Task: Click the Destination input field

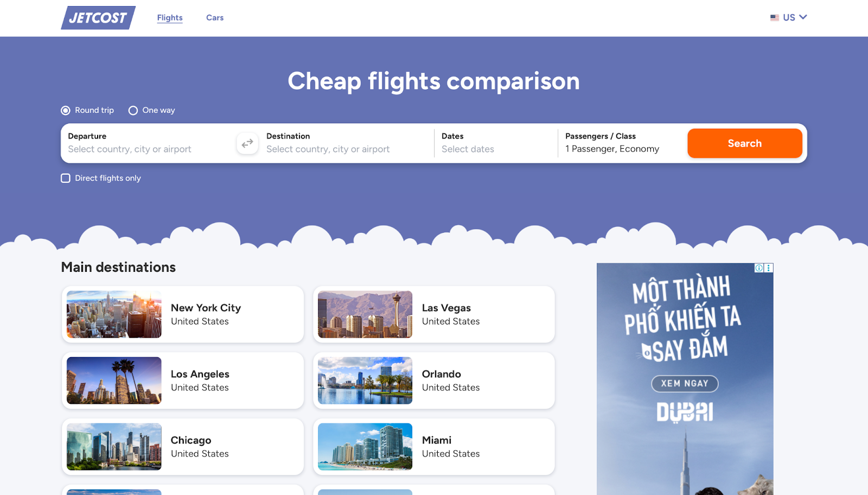Action: click(347, 143)
